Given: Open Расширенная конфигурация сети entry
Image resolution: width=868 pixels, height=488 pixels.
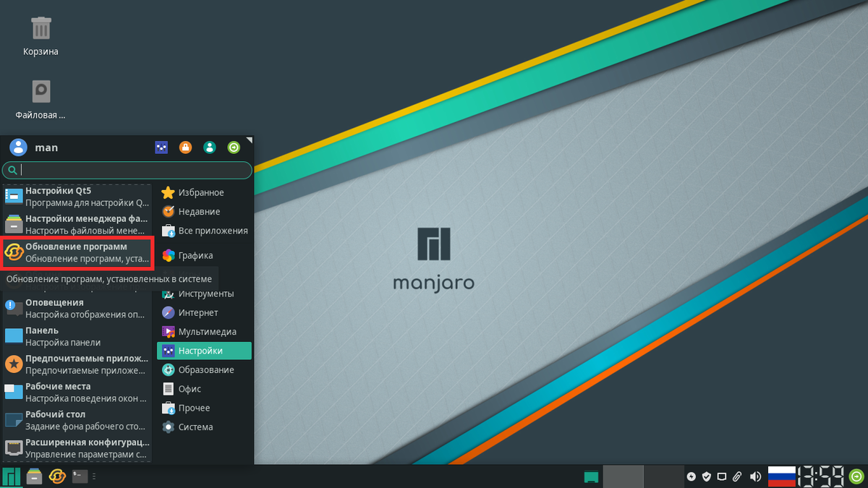Looking at the screenshot, I should tap(77, 448).
